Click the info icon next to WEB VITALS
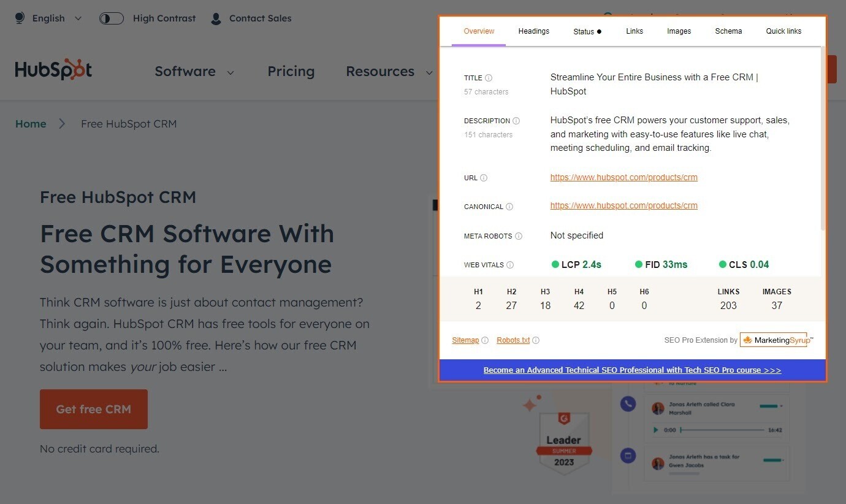Screen dimensions: 846x504 510,265
